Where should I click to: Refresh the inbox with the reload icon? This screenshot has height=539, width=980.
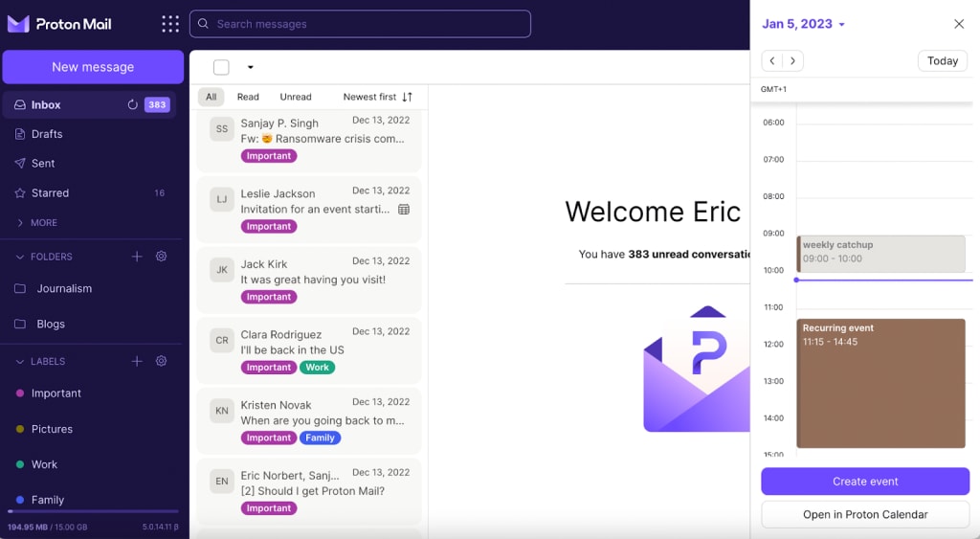[132, 104]
